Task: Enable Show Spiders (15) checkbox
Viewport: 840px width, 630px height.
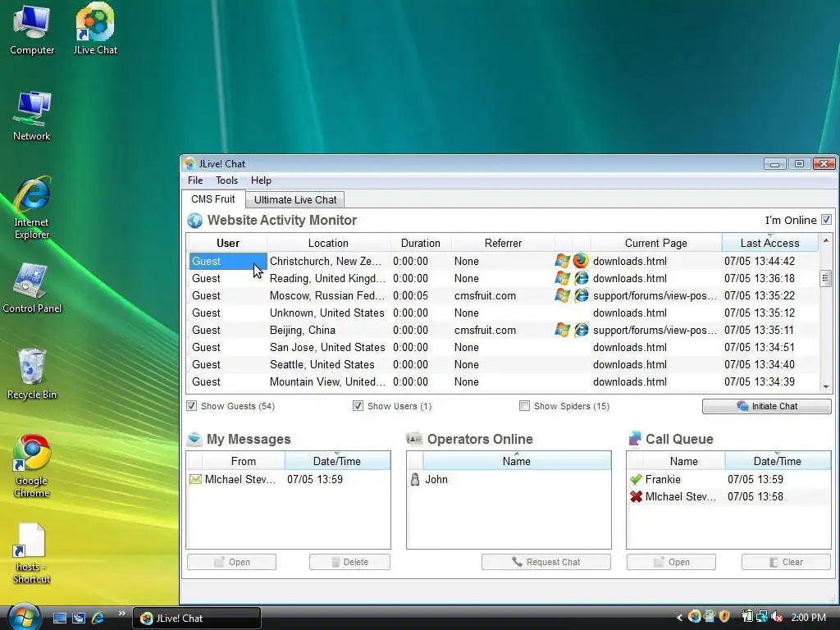Action: click(x=525, y=406)
